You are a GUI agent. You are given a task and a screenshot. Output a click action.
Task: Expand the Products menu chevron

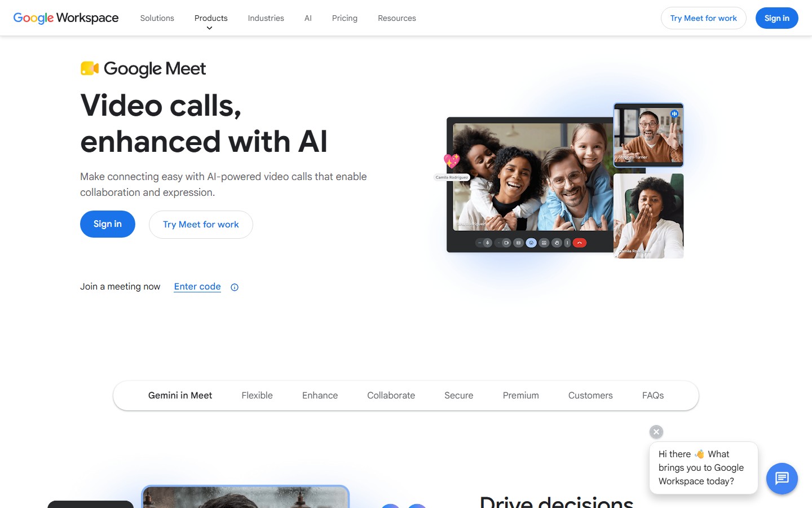(x=209, y=28)
